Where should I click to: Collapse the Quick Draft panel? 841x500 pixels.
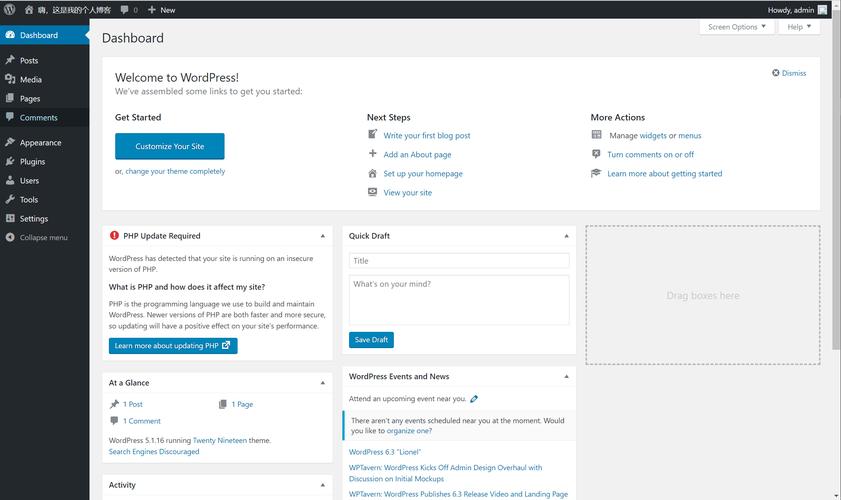pos(566,236)
